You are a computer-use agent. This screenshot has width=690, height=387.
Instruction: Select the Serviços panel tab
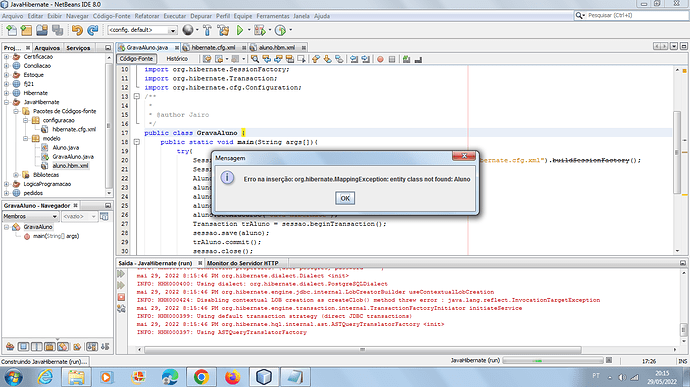78,48
